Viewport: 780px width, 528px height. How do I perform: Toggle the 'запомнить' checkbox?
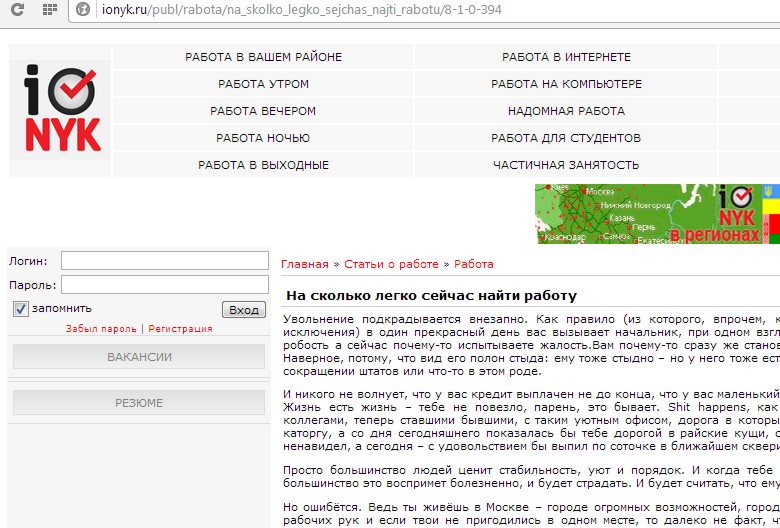20,309
